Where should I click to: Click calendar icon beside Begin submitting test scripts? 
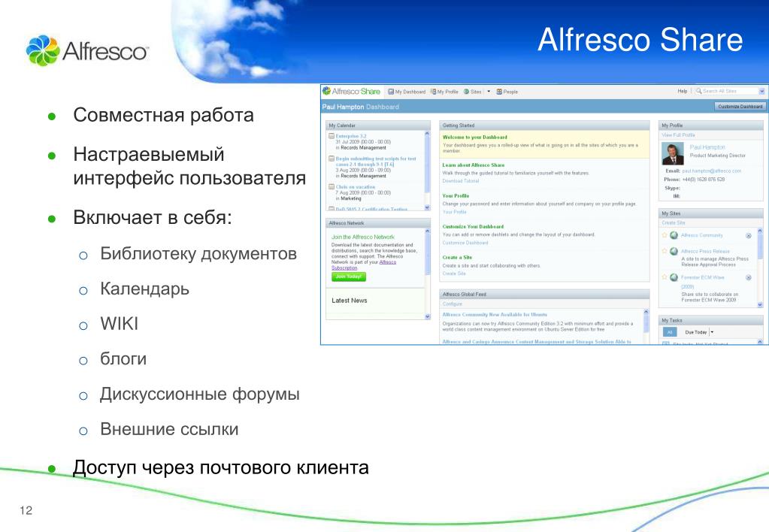(x=332, y=159)
